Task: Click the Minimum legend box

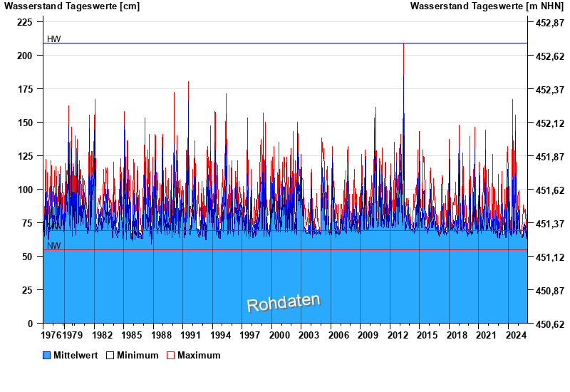Action: (110, 355)
